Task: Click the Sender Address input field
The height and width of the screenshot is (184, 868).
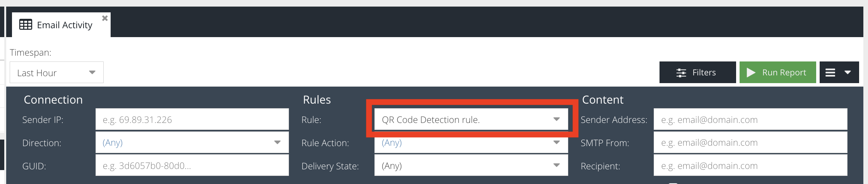Action: pyautogui.click(x=750, y=119)
